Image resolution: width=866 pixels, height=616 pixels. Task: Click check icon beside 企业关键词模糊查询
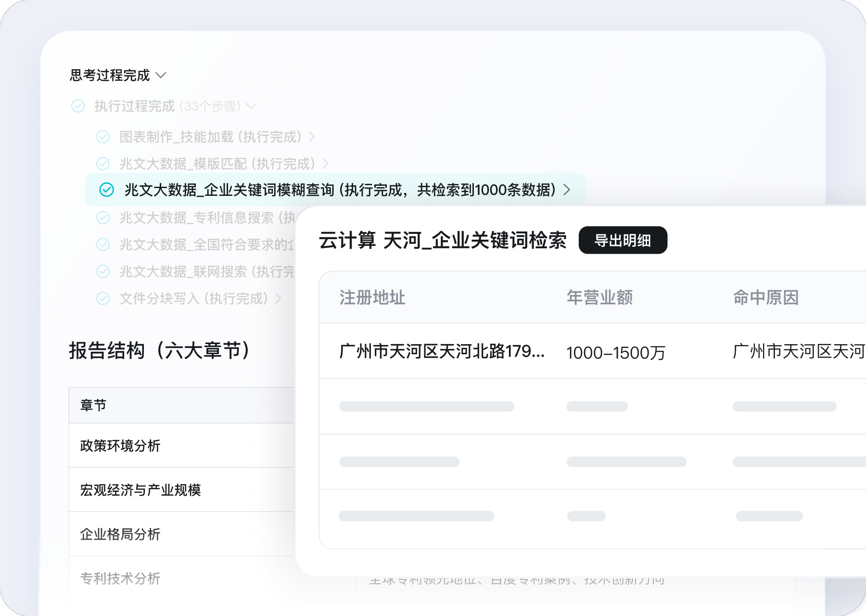tap(106, 190)
